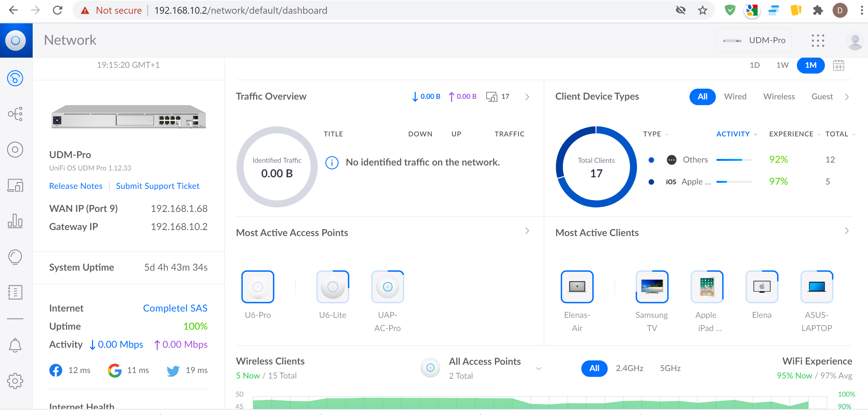Open the System Log list icon
The width and height of the screenshot is (868, 415).
[15, 292]
